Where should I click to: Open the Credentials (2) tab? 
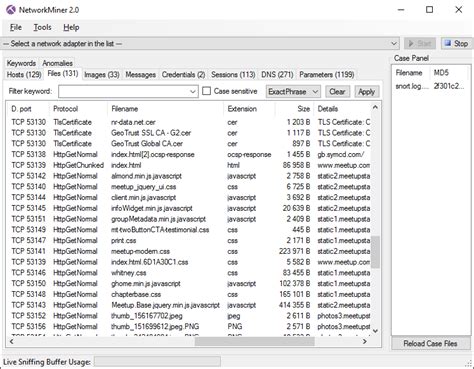click(x=183, y=75)
